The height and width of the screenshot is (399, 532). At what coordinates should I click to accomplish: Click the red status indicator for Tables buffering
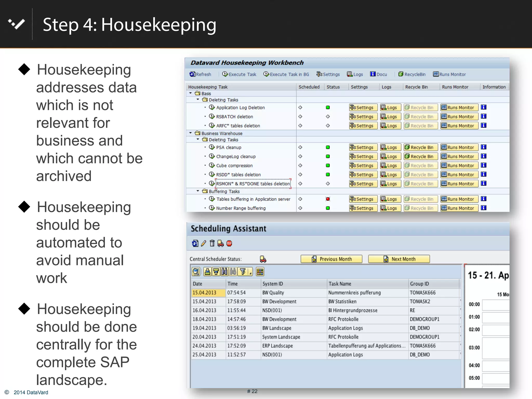point(328,199)
